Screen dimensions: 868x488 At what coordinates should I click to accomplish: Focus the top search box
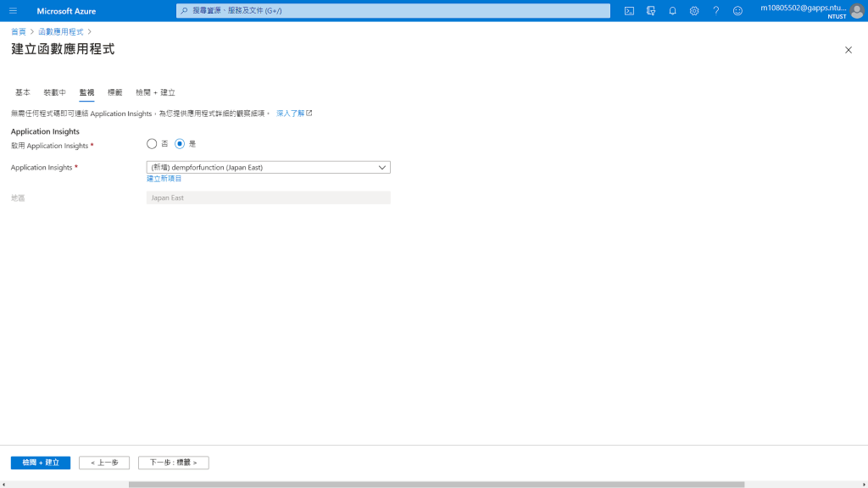tap(393, 10)
